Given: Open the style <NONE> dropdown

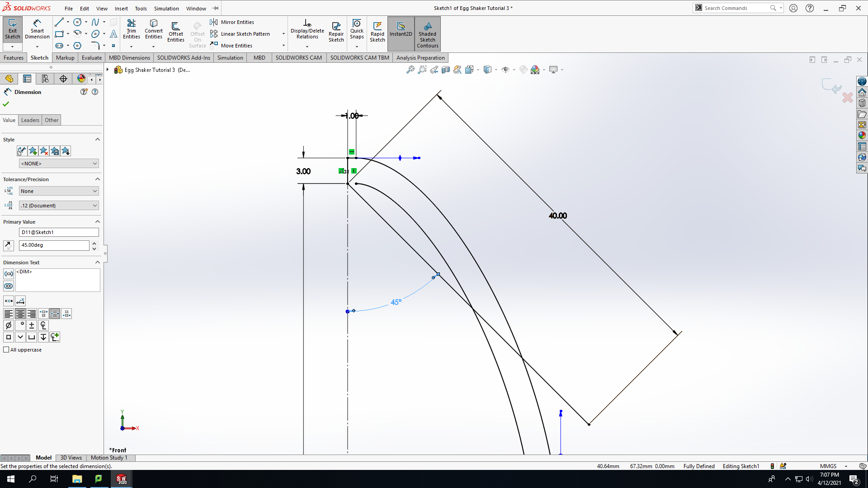Looking at the screenshot, I should point(59,164).
